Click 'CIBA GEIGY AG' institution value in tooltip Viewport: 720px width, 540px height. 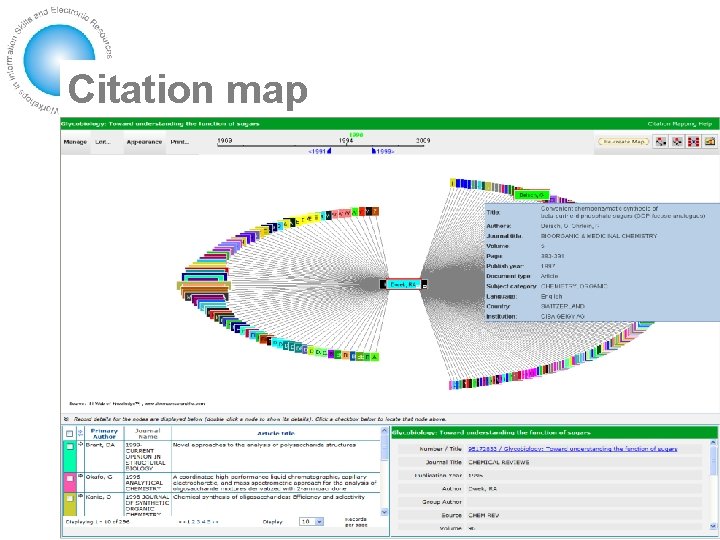562,316
